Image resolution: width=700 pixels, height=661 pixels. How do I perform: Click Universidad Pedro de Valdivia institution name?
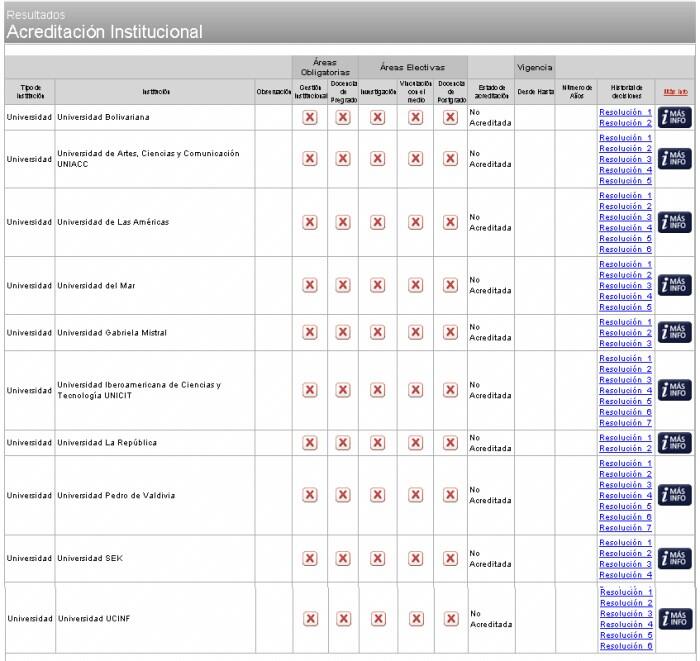coord(116,495)
